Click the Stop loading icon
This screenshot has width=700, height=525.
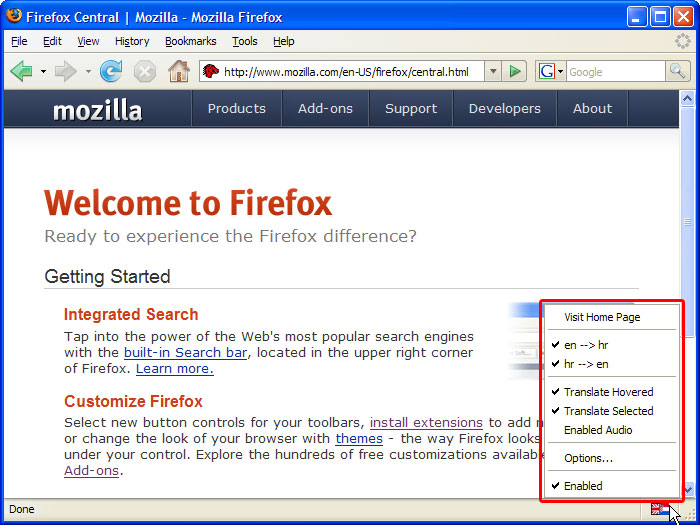(x=145, y=71)
